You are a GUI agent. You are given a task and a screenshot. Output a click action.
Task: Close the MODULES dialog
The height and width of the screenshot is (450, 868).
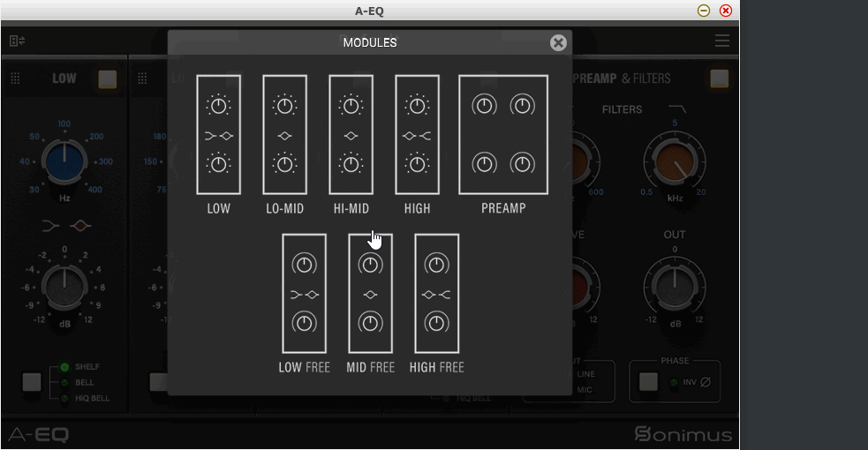(558, 42)
